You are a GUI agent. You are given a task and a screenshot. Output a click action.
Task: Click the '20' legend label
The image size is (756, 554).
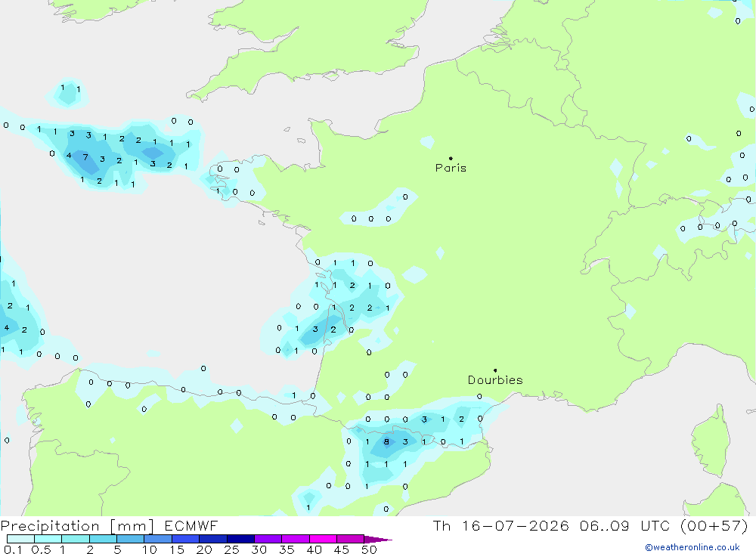point(204,549)
